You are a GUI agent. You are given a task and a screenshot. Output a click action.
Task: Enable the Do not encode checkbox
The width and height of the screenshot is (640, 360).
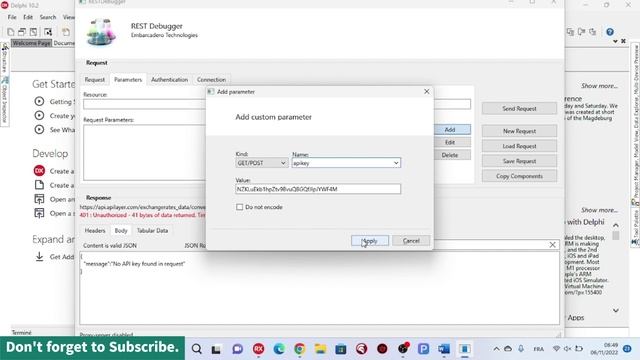tap(240, 207)
